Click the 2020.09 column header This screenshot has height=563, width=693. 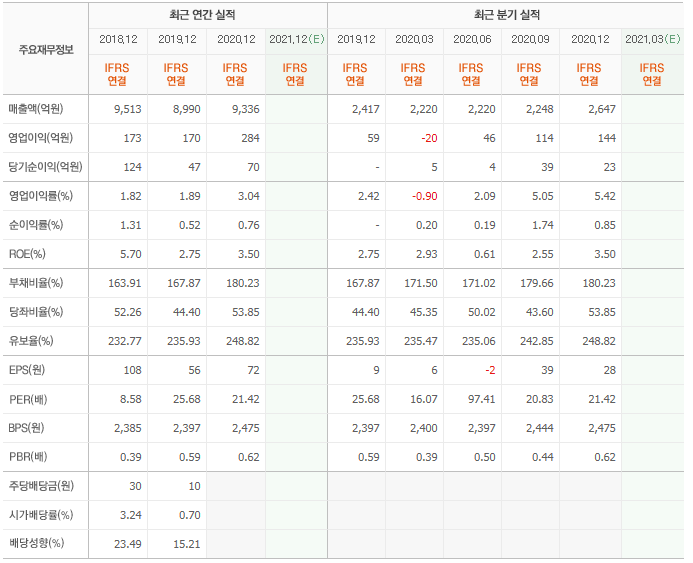point(530,39)
